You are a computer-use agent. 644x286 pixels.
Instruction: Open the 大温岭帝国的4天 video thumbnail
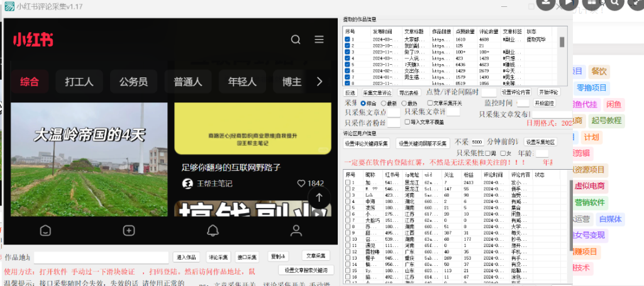89,159
